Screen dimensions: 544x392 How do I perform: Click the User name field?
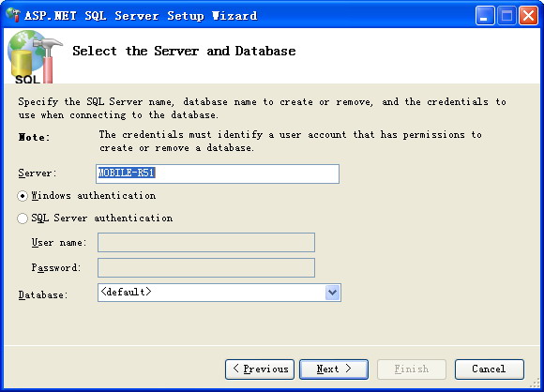(206, 243)
